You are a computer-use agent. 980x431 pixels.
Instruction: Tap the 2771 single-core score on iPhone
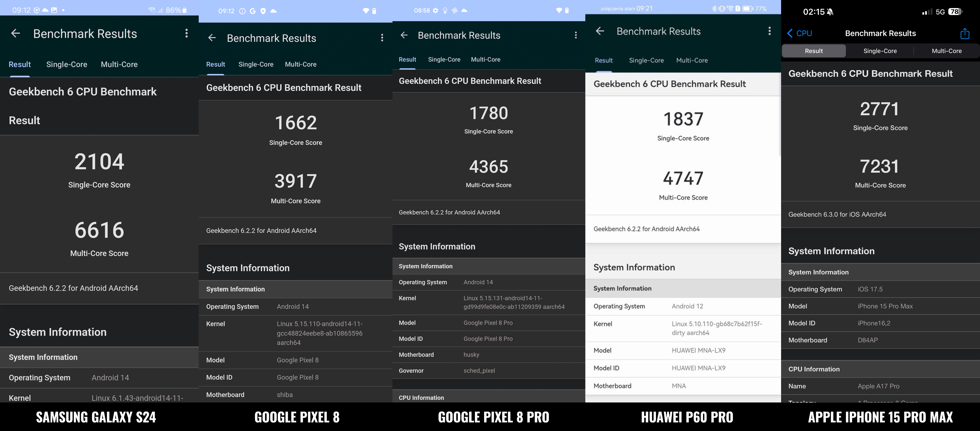[880, 109]
